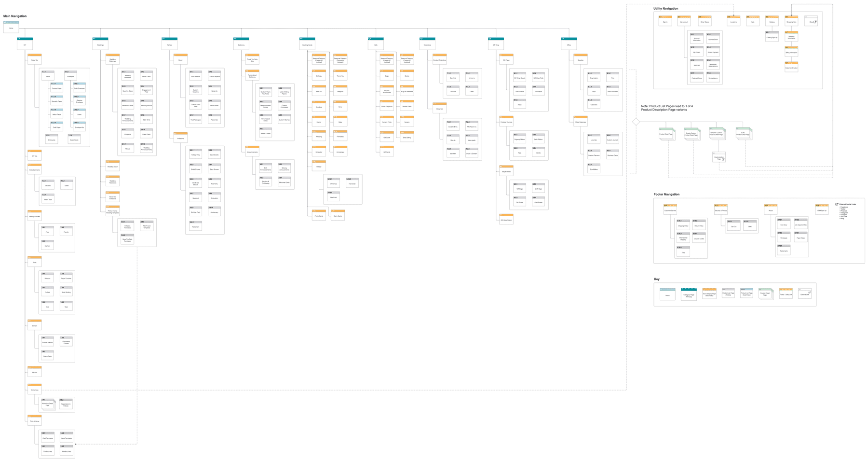Click the Locations utility node
The image size is (868, 461).
click(733, 21)
